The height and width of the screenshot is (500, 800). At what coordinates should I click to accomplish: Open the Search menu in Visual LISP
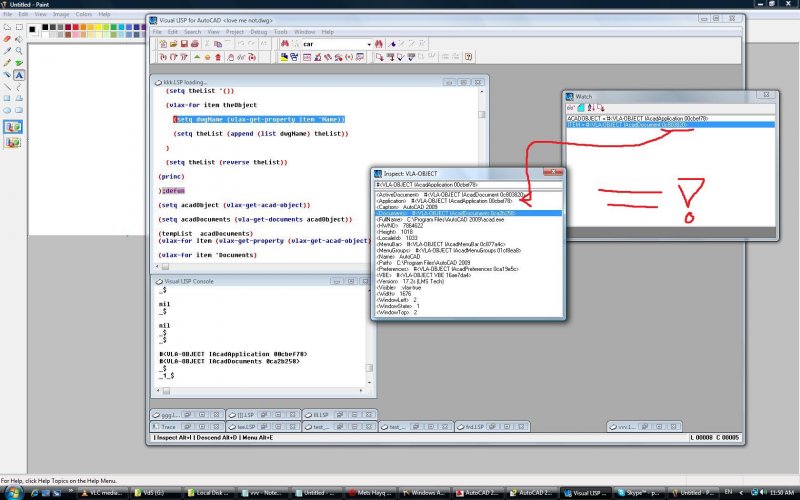point(192,32)
